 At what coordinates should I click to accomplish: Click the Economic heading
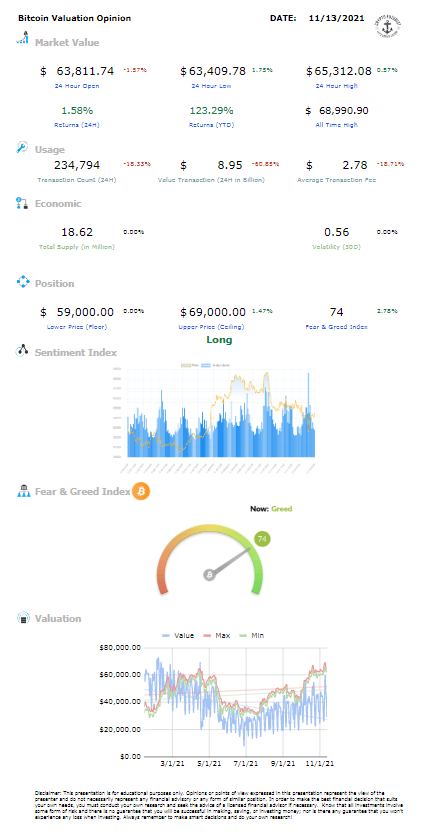pos(58,204)
